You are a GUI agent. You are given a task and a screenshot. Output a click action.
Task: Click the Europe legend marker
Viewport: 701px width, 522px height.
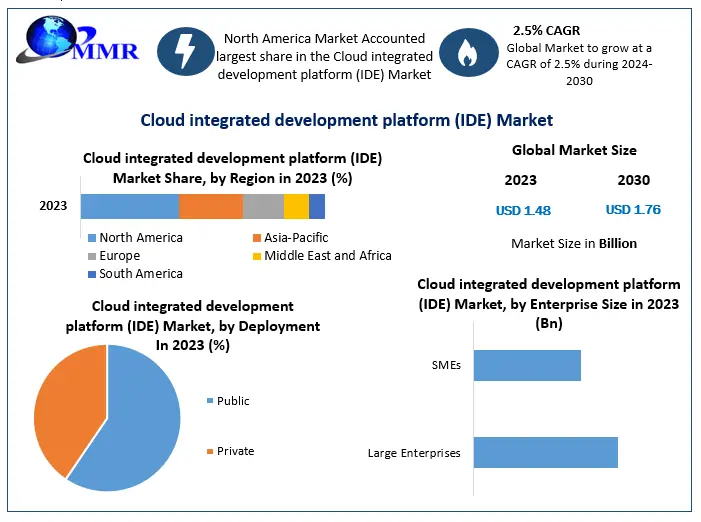click(x=92, y=256)
